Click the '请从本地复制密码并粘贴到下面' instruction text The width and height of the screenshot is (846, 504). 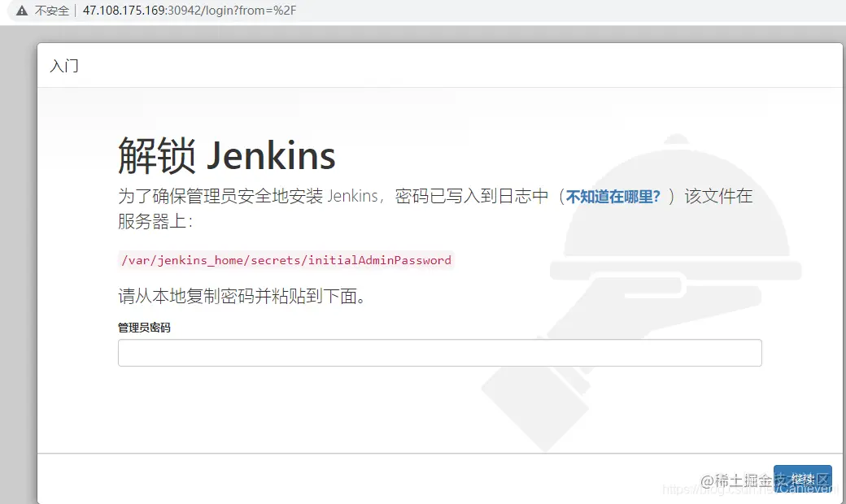click(x=242, y=296)
